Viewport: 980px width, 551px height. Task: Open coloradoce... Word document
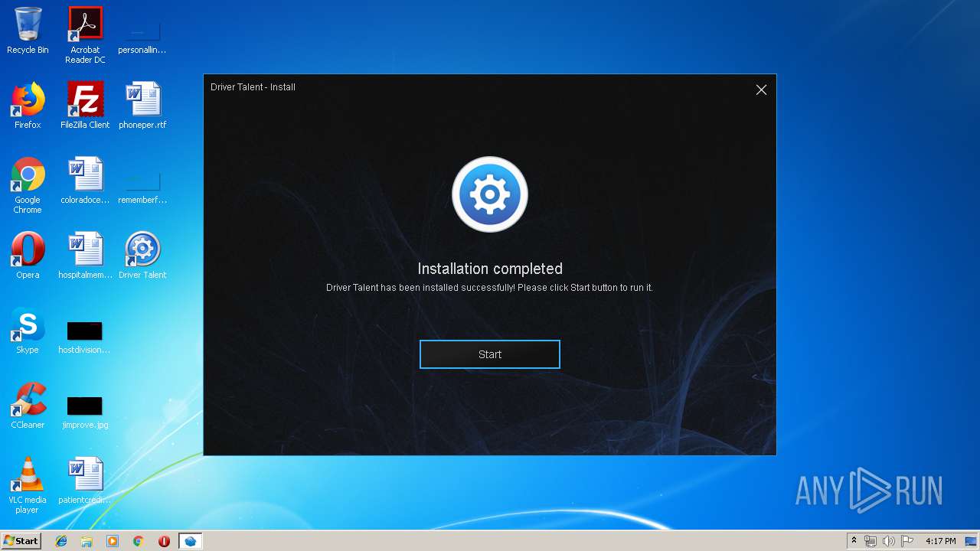click(x=85, y=181)
